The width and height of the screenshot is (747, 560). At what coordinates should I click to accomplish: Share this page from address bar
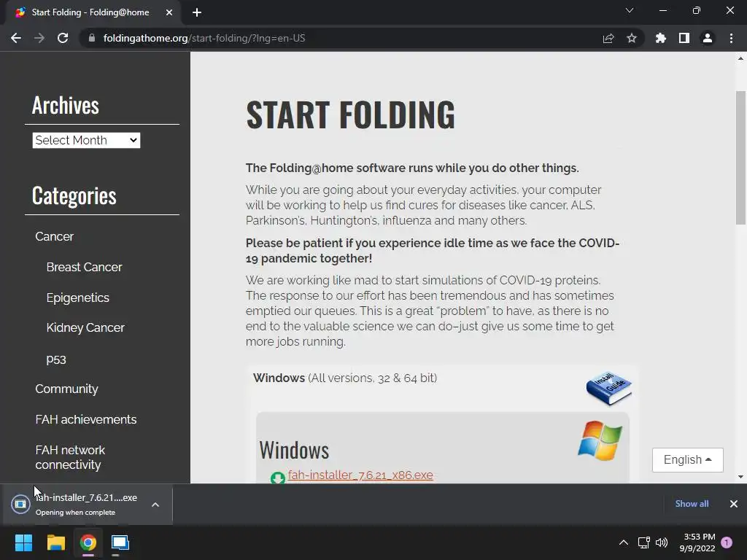coord(608,38)
